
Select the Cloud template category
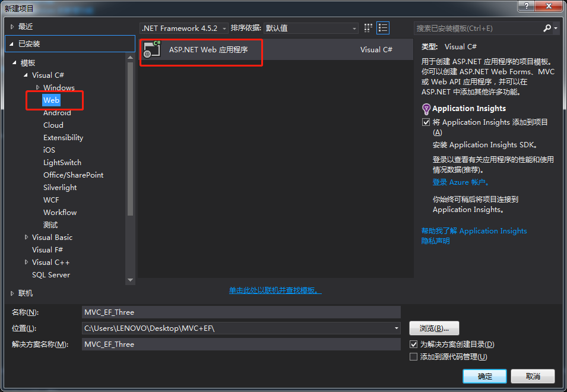(53, 125)
